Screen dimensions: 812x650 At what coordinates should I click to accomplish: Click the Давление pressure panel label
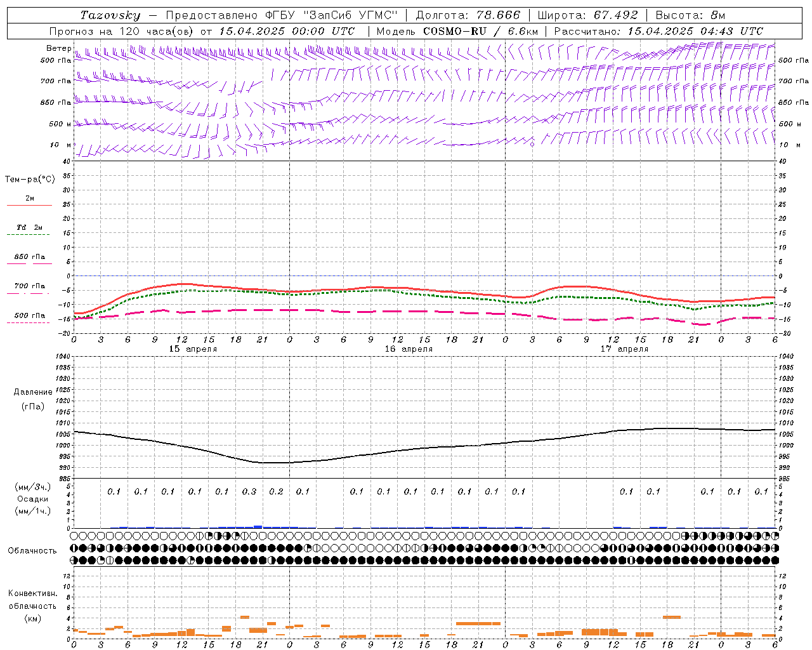[x=33, y=392]
